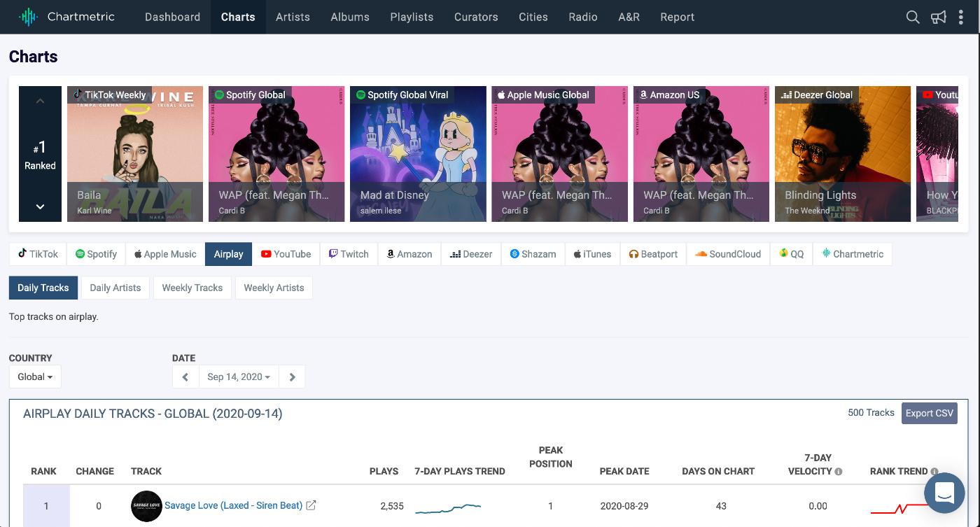Viewport: 980px width, 527px height.
Task: Open Deezer Global Blinding Lights card
Action: point(843,154)
